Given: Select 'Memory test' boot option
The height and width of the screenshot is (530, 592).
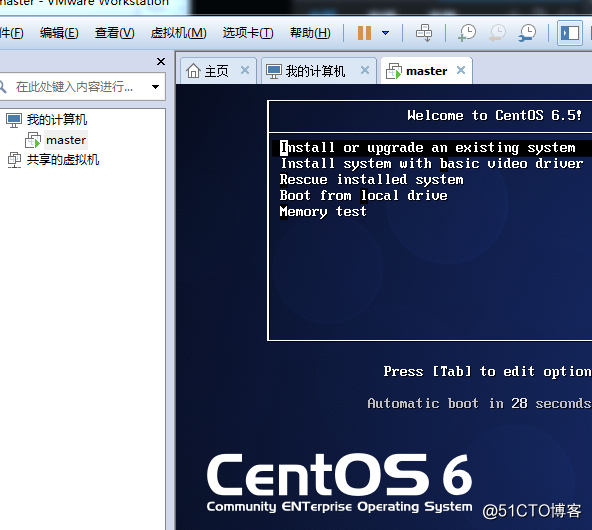Looking at the screenshot, I should 323,211.
